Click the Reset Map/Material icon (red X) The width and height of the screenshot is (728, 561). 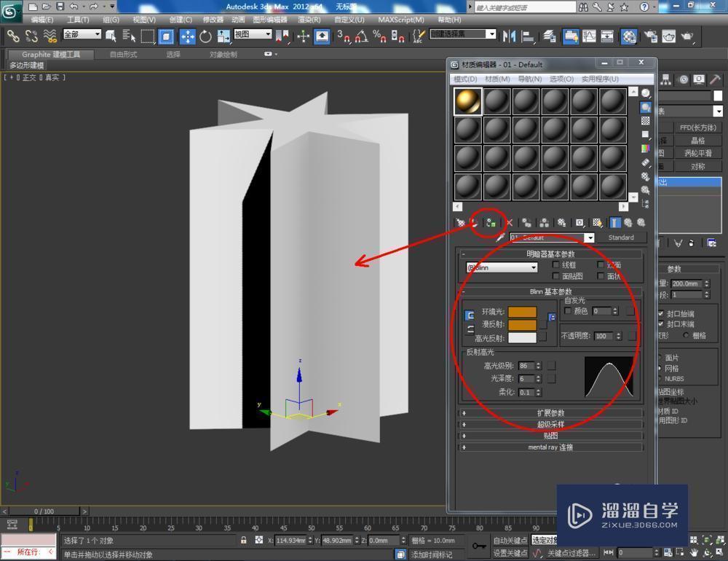click(x=510, y=223)
